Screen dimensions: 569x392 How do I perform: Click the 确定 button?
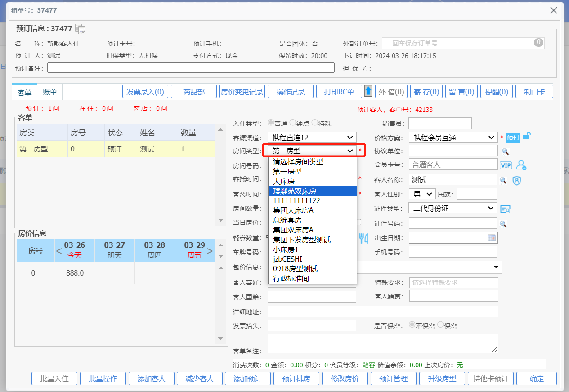coord(537,379)
